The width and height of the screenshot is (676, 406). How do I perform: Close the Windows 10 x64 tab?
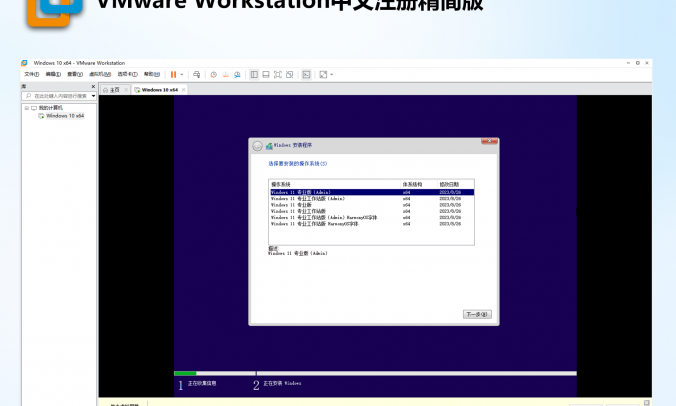click(x=183, y=90)
